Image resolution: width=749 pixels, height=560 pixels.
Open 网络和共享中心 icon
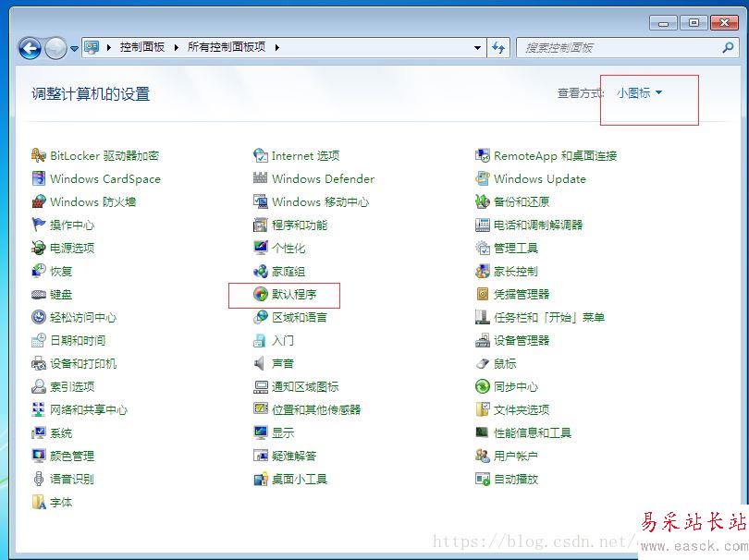pos(38,409)
